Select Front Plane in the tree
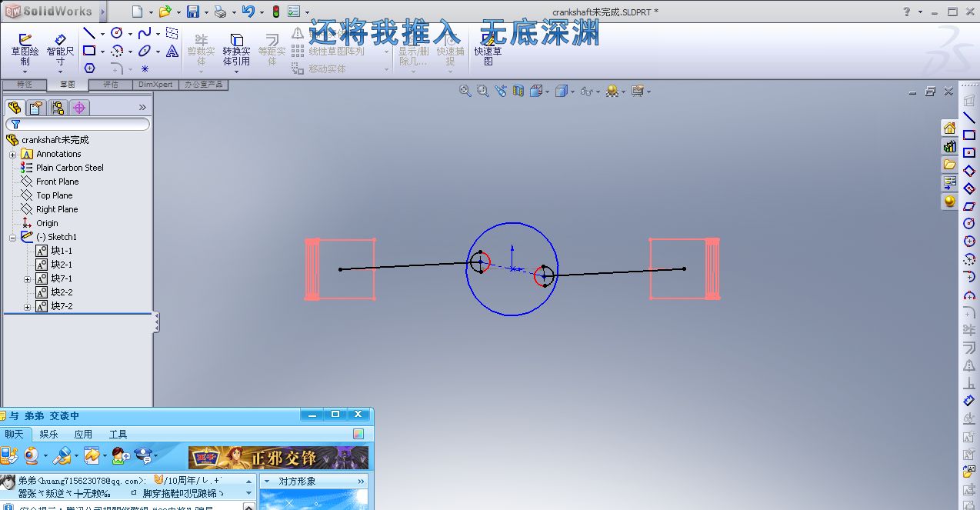Screen dimensions: 980x510 click(57, 182)
